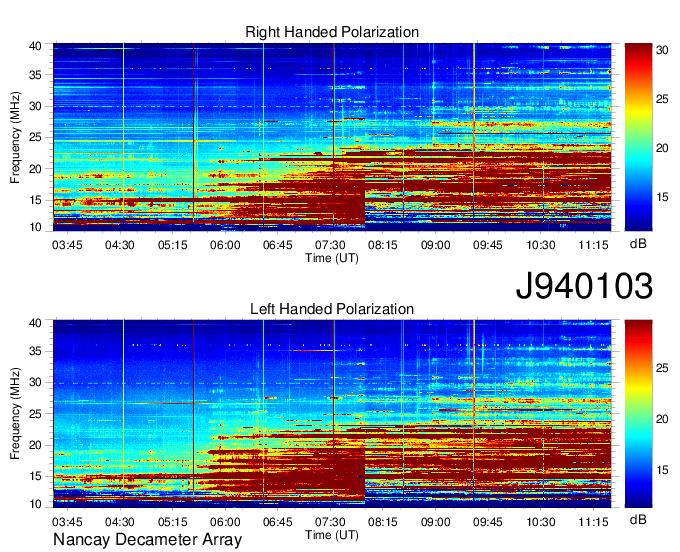This screenshot has width=680, height=552.
Task: Click "05:15" time tick on Right Handed plot
Action: 173,245
